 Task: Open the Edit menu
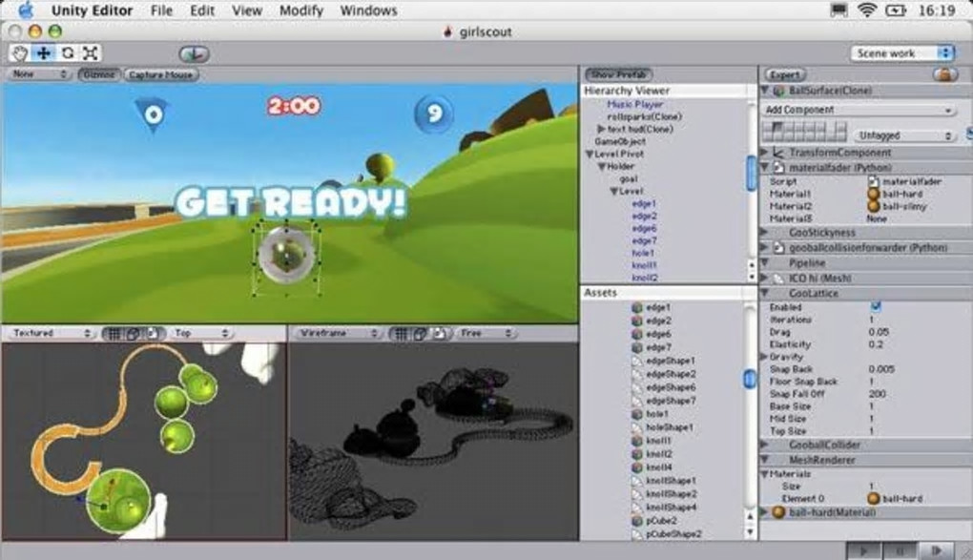pyautogui.click(x=202, y=10)
